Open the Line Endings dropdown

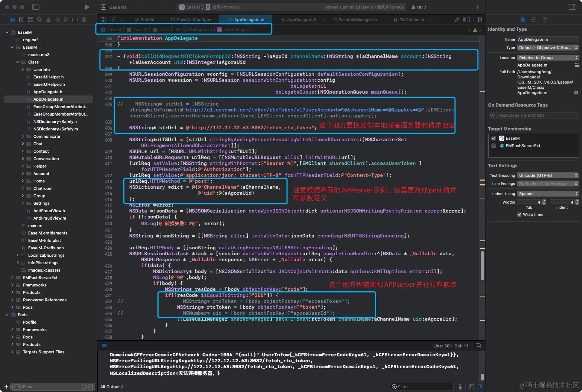[x=548, y=184]
